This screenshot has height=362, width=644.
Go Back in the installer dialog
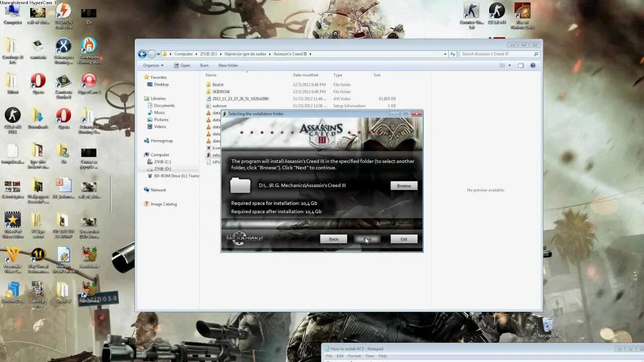[334, 239]
